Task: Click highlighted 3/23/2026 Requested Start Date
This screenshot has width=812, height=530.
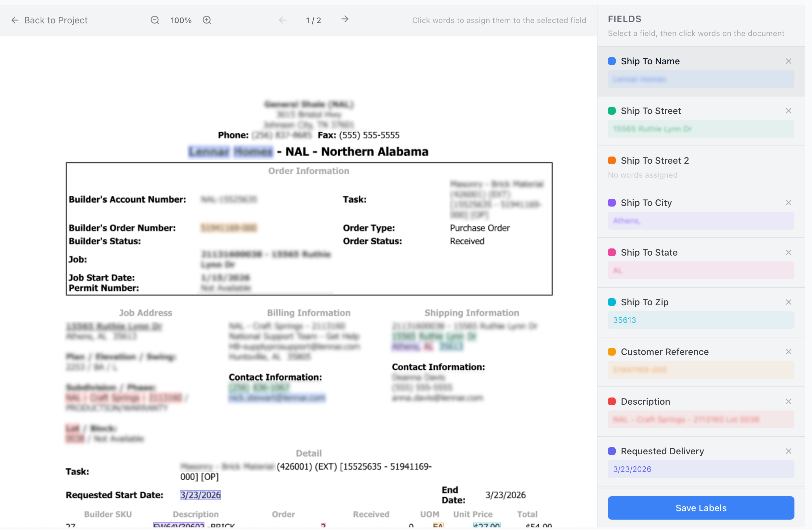Action: [x=200, y=495]
